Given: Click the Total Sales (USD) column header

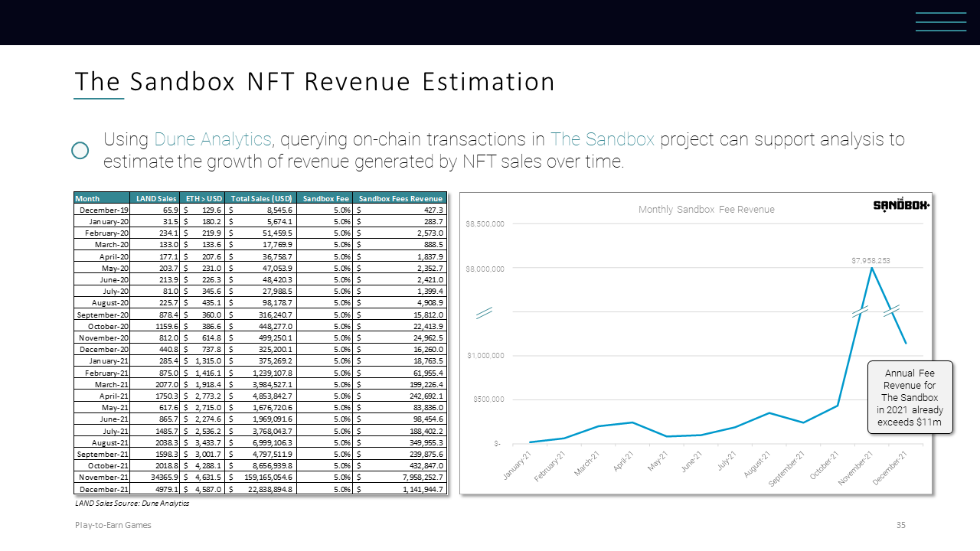Looking at the screenshot, I should [x=260, y=198].
